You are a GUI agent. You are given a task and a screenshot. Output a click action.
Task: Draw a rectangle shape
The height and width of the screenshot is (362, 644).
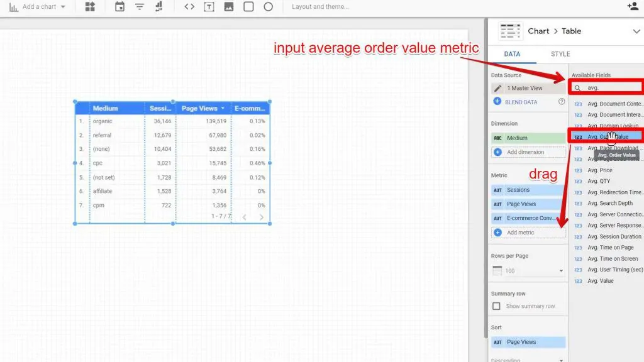[x=248, y=8]
